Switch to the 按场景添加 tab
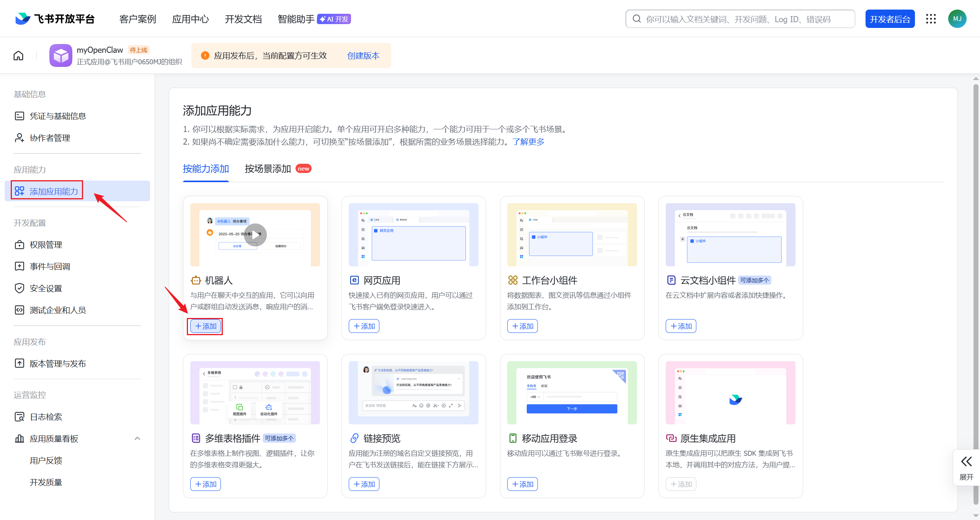980x520 pixels. tap(268, 169)
